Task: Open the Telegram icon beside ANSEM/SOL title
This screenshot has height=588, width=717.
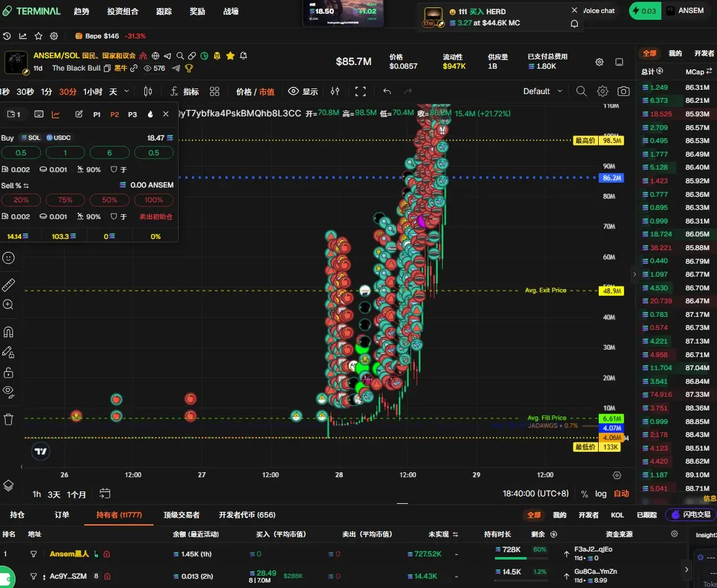Action: [167, 56]
